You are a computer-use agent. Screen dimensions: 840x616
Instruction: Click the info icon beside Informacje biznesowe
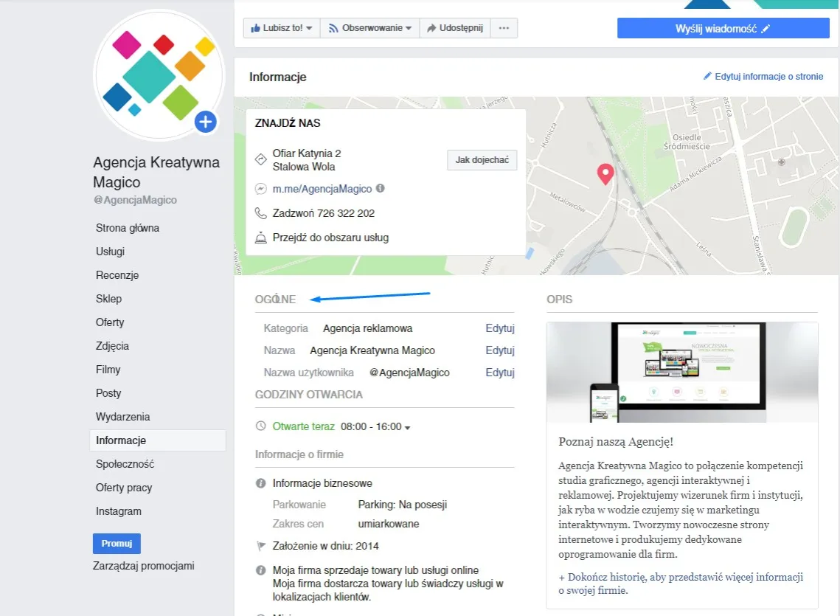260,483
